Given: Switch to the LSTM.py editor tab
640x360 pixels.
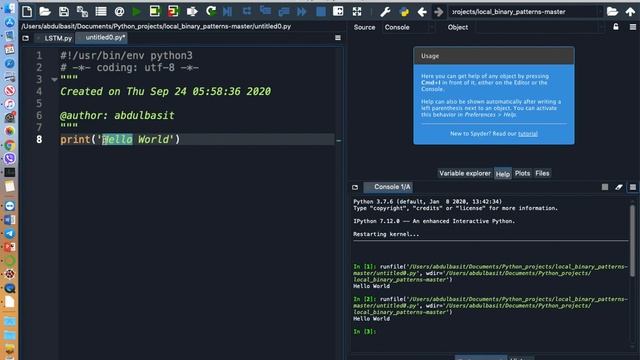Looking at the screenshot, I should click(x=55, y=38).
